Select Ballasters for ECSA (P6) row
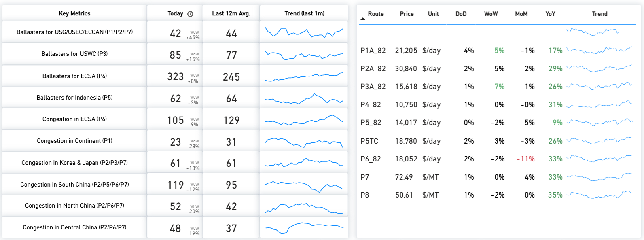 point(175,76)
